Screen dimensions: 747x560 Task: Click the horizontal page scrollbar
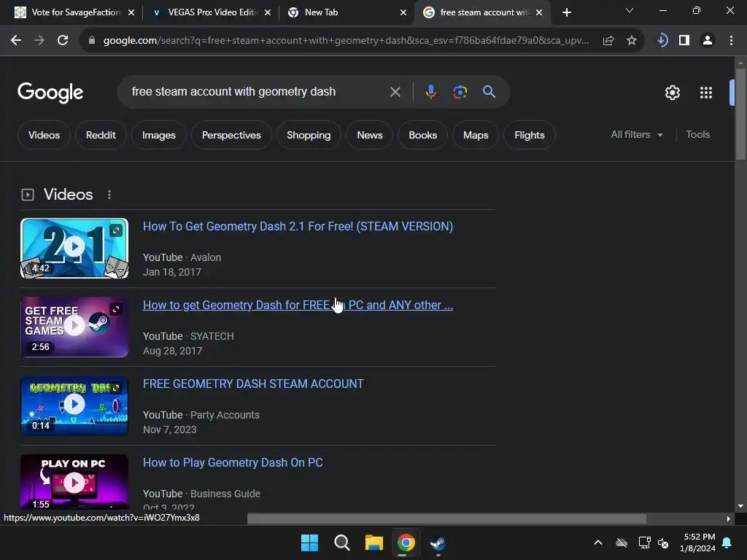coord(447,518)
